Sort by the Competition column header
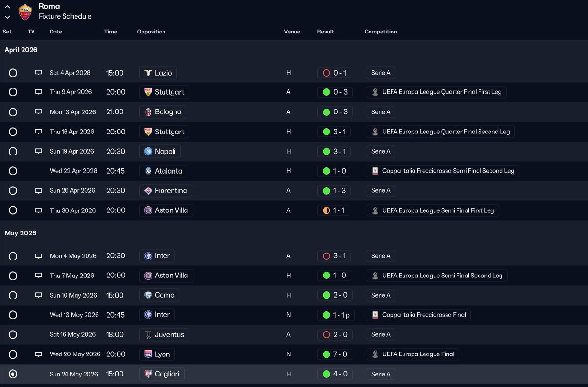Screen dimensions: 588x387 (x=381, y=32)
